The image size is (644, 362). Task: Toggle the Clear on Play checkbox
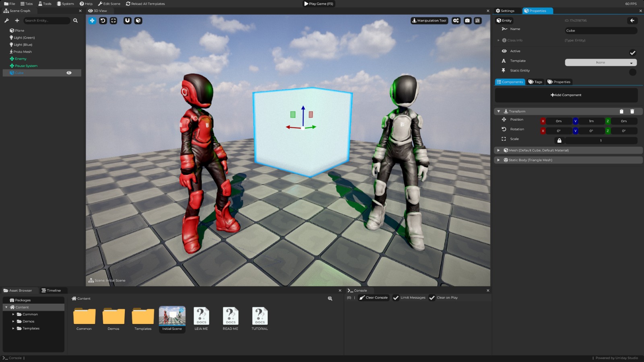[432, 298]
